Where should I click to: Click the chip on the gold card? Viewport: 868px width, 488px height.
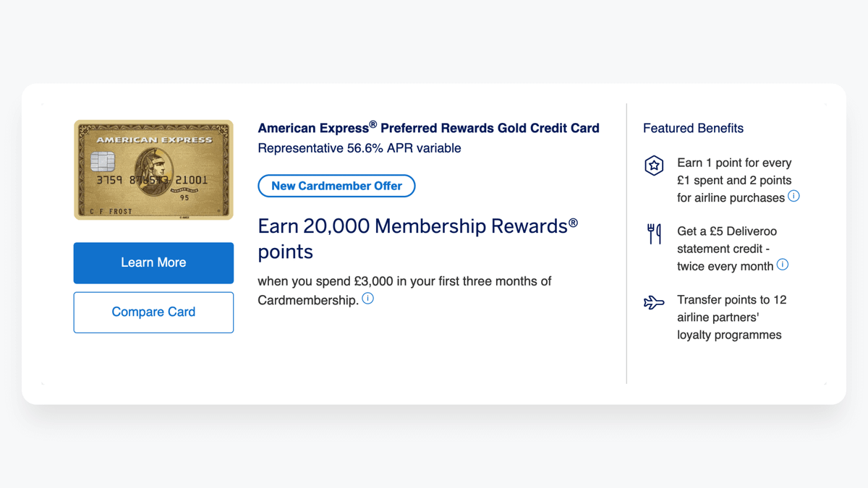(103, 160)
